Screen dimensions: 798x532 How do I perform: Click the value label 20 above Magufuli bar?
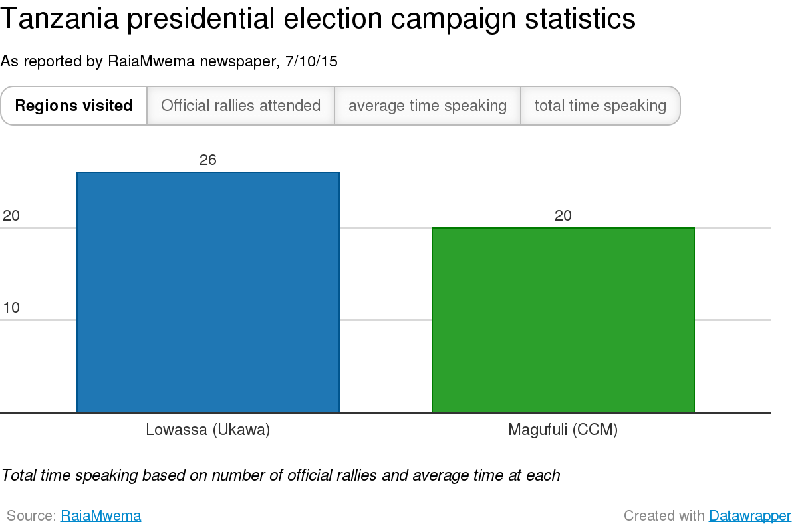click(x=563, y=216)
